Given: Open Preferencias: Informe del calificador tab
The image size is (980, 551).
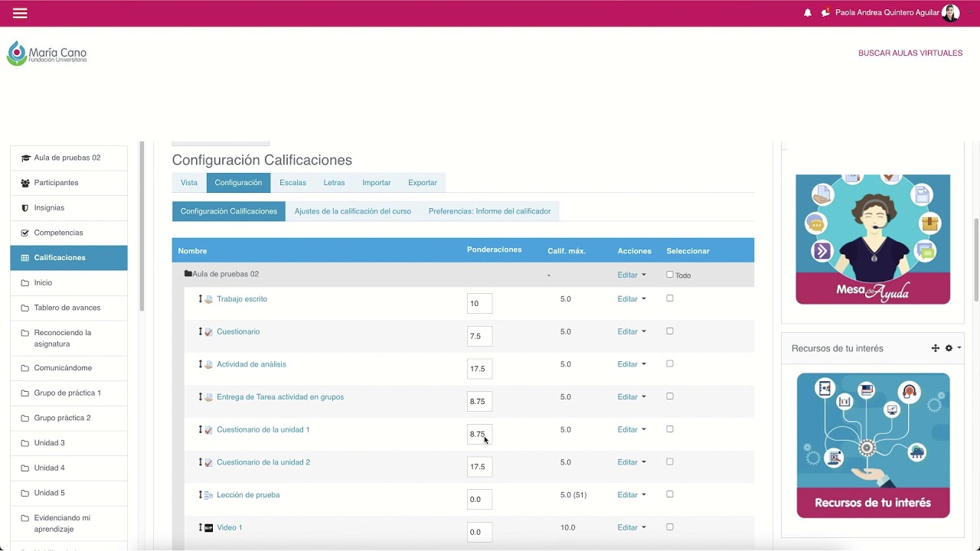Looking at the screenshot, I should click(x=490, y=211).
